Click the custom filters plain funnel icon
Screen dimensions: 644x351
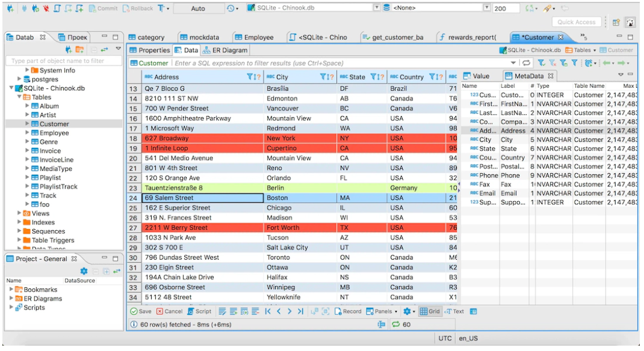[575, 63]
